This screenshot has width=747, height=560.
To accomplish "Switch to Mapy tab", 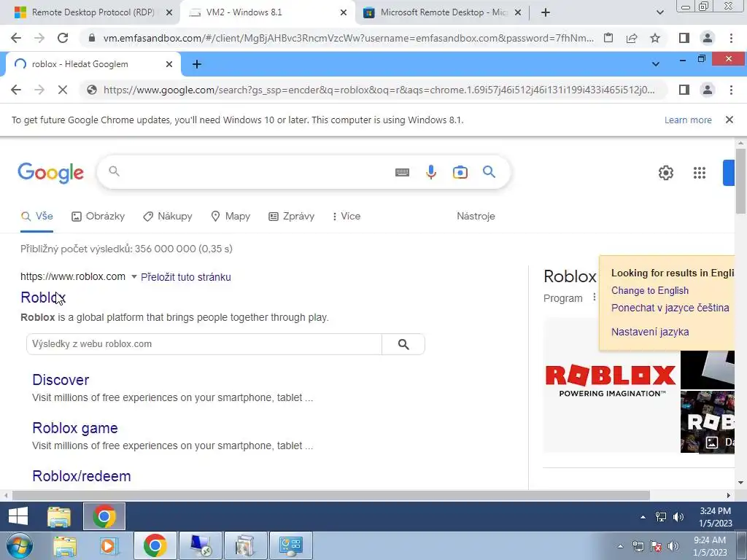I will click(x=231, y=216).
